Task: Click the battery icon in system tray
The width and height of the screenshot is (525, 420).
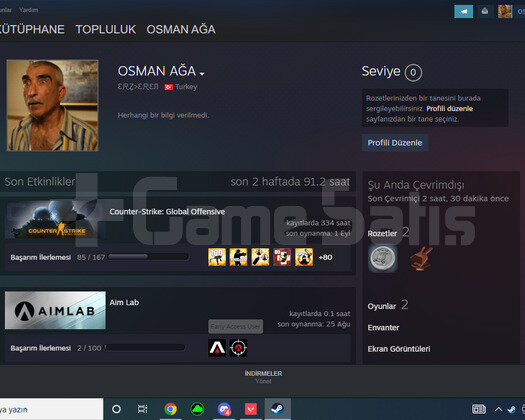Action: point(479,409)
